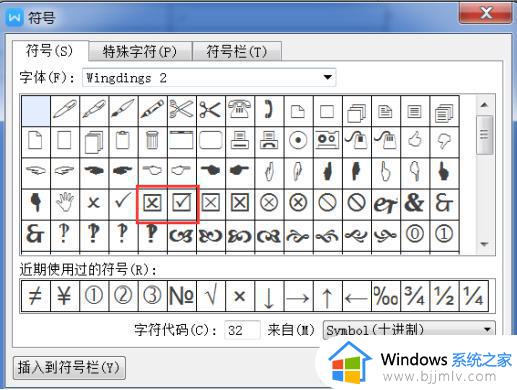Switch to the 特殊字符(P) tab
This screenshot has height=390, width=517.
(x=140, y=52)
